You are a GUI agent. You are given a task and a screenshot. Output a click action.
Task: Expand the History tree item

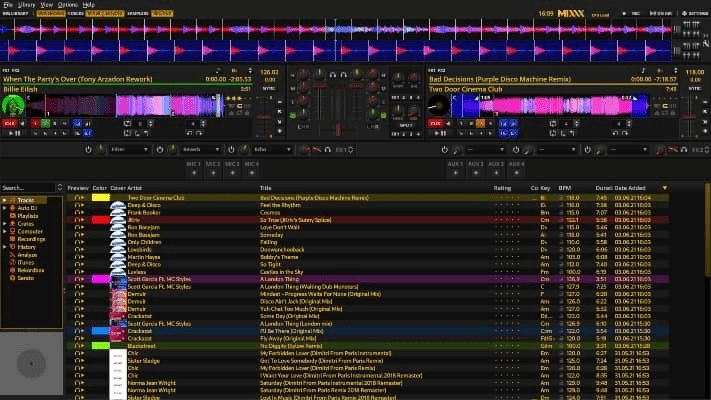[5, 247]
